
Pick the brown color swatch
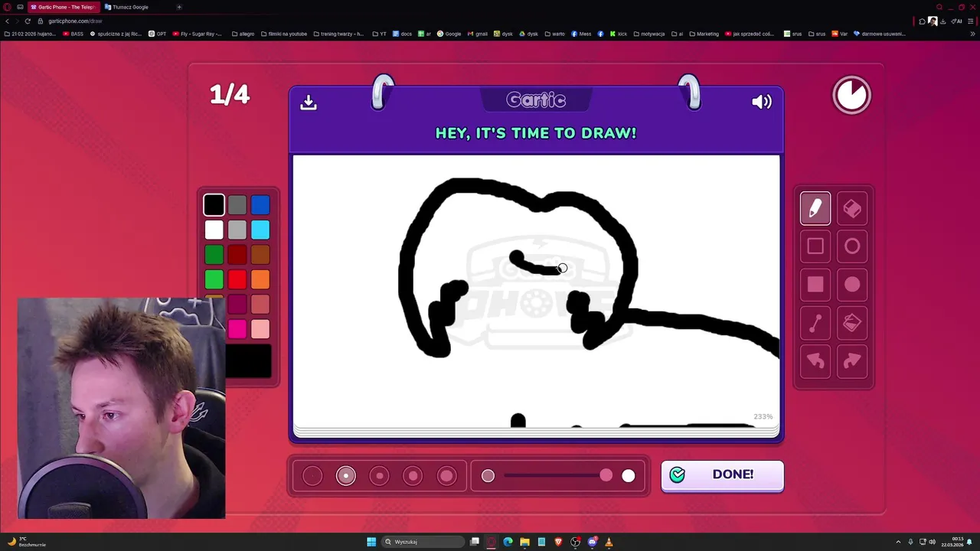pos(260,255)
